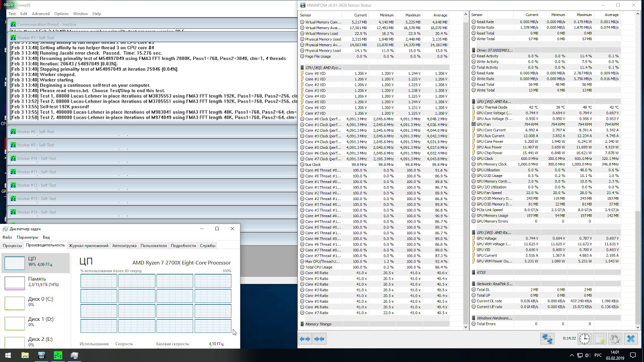The image size is (644, 362).
Task: Click Worker #10 Self-Test window icon
Action: 13,158
